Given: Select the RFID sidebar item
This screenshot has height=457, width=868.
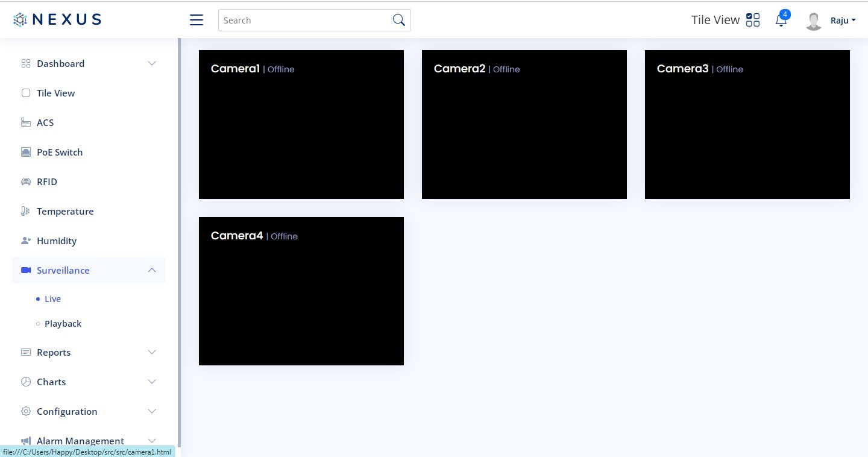Looking at the screenshot, I should pos(46,181).
